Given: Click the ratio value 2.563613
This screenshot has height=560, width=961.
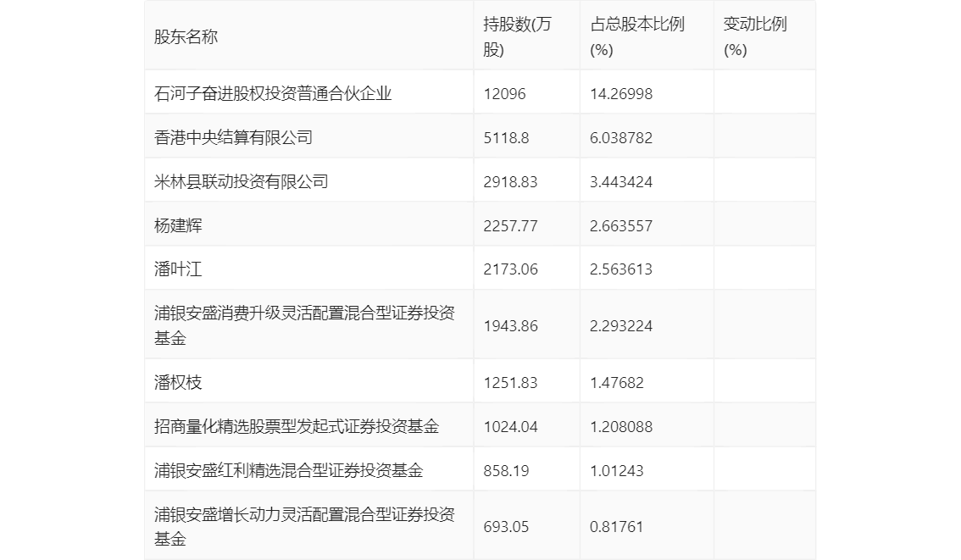Looking at the screenshot, I should 621,269.
